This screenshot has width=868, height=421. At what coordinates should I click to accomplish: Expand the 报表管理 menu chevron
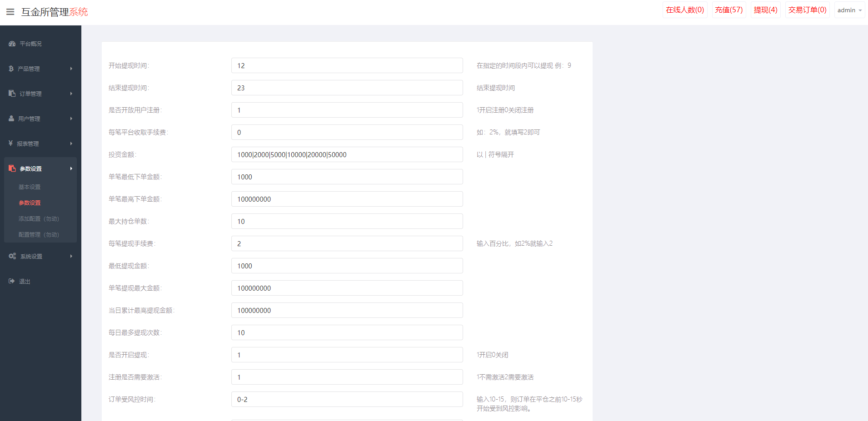(x=71, y=143)
